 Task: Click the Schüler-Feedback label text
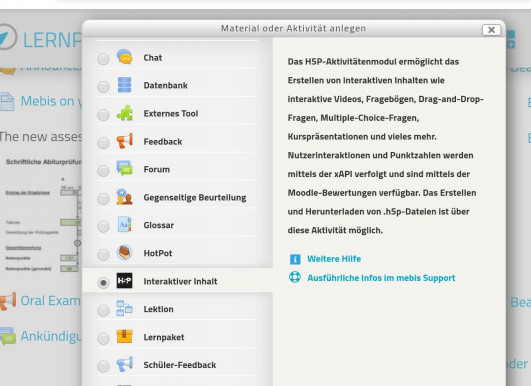click(180, 365)
